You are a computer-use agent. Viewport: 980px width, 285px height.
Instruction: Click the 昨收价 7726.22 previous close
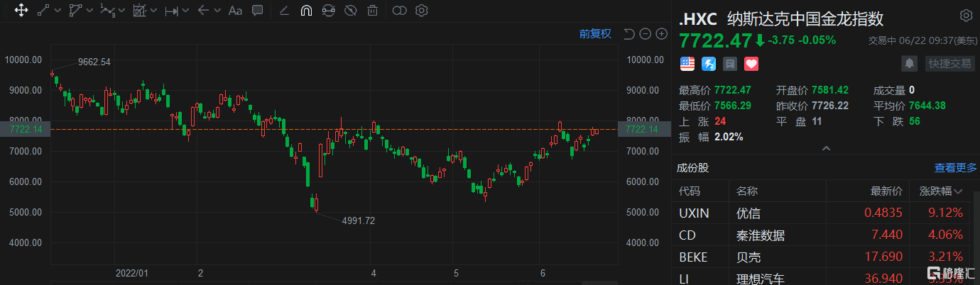point(812,106)
